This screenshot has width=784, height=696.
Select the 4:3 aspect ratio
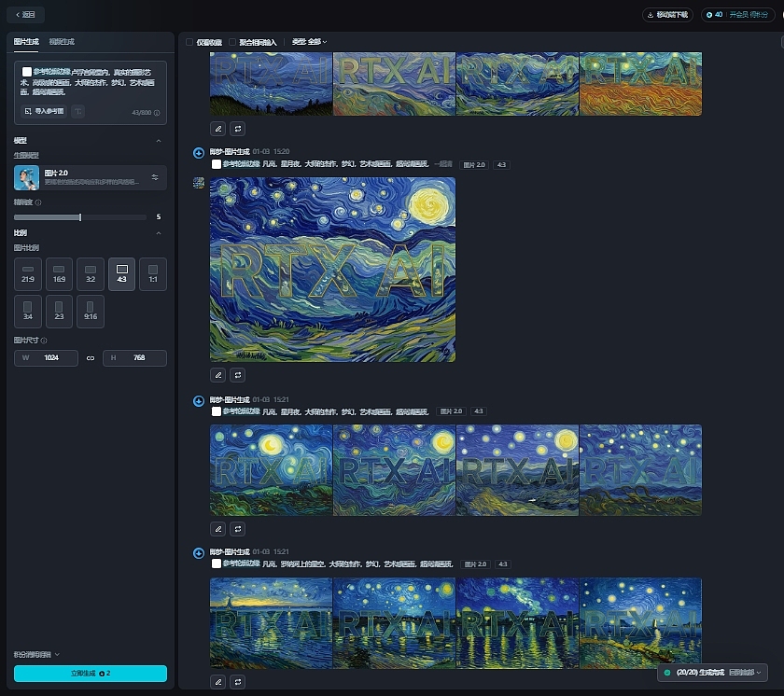pyautogui.click(x=121, y=273)
